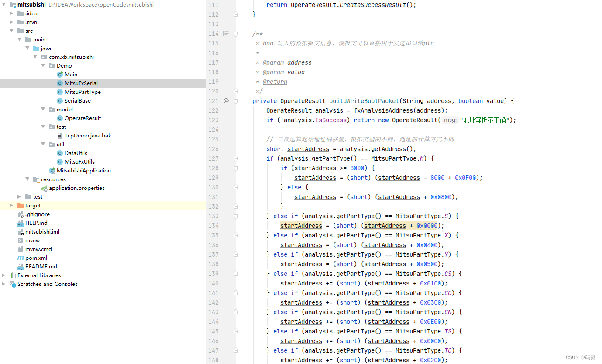Click line number 134 in gutter

tap(213, 226)
